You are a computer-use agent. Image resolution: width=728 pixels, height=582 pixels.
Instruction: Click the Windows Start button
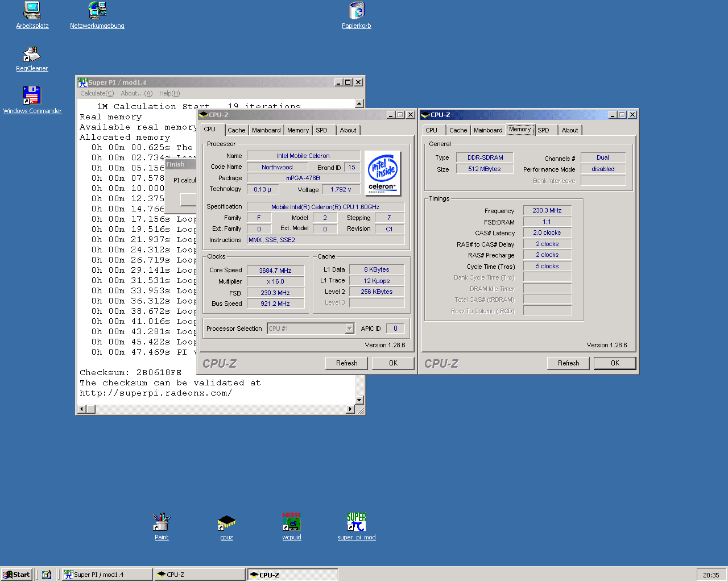point(16,575)
